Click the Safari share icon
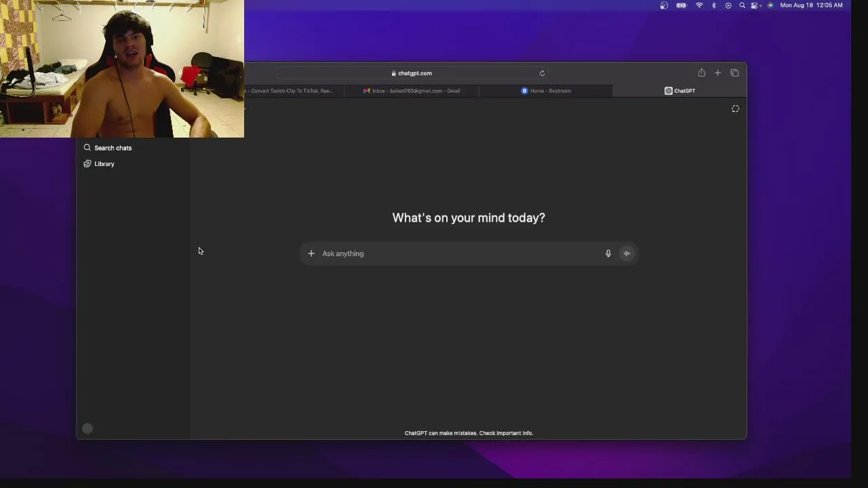The image size is (868, 488). pos(702,73)
